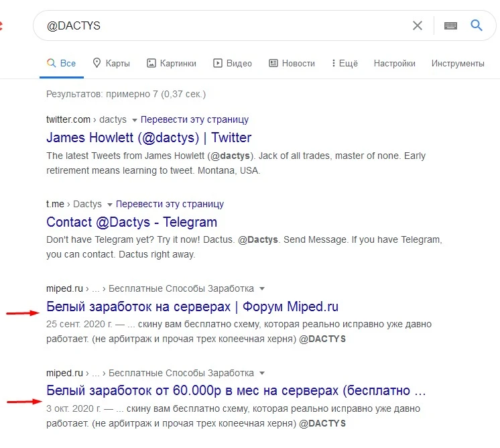Switch to the Карты tab
The width and height of the screenshot is (500, 448).
pyautogui.click(x=111, y=63)
